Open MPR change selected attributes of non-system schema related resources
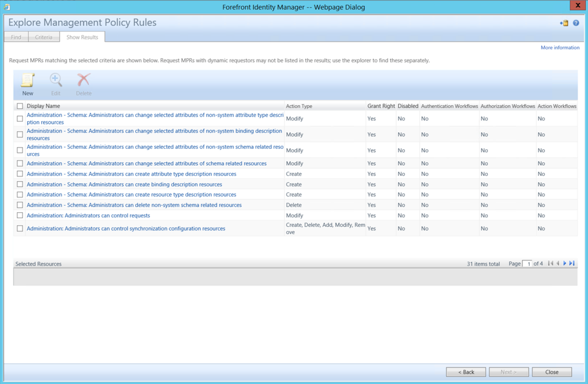 point(155,150)
